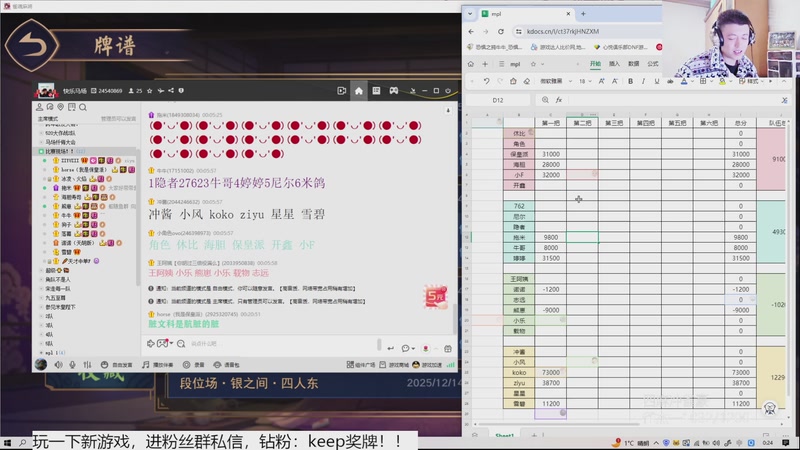Click the send arrow icon left of the chat input

(151, 344)
